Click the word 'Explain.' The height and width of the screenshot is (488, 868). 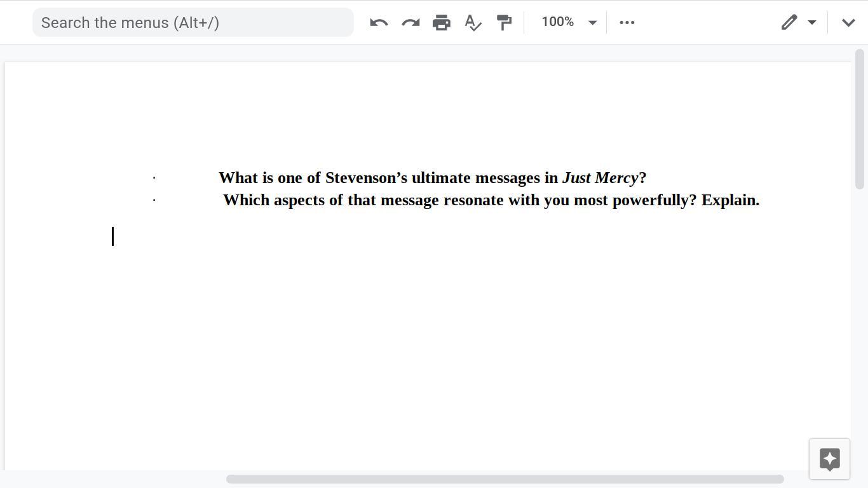click(731, 200)
